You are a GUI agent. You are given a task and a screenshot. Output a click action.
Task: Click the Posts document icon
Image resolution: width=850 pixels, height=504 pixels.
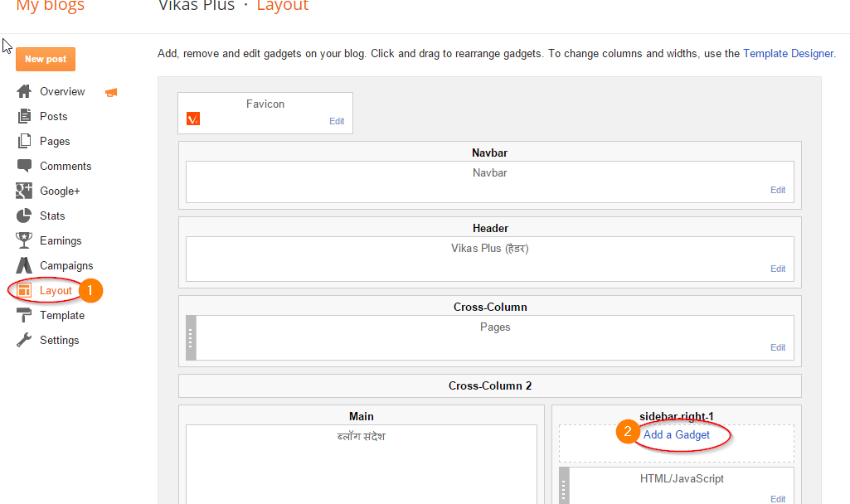(x=24, y=117)
